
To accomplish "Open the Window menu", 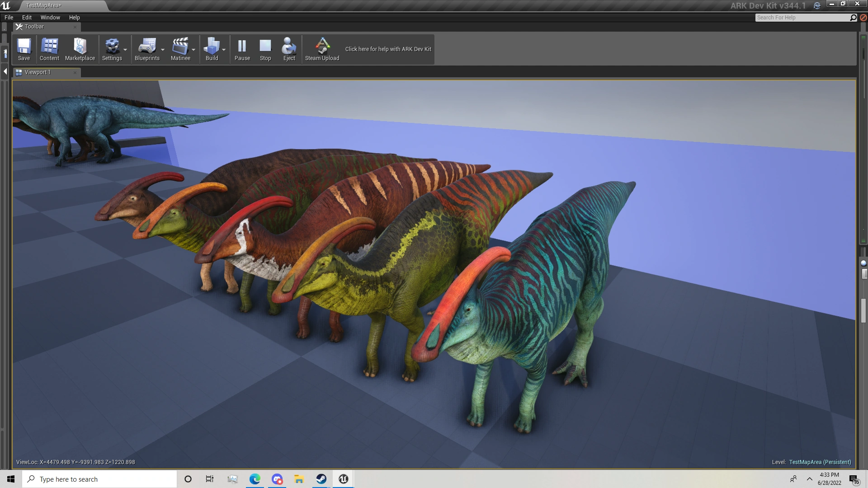I will point(50,18).
